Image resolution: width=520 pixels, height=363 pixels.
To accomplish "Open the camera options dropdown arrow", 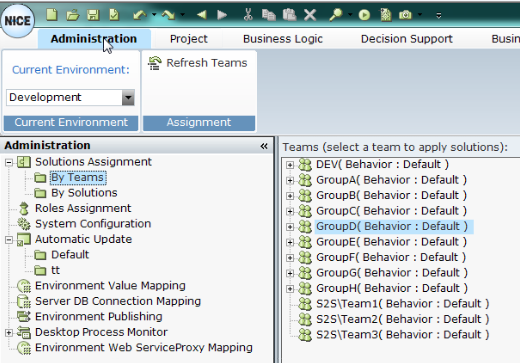I will 420,15.
